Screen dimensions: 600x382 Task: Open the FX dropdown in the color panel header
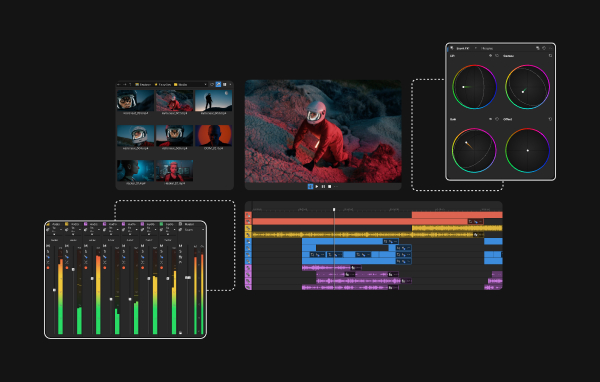[476, 48]
